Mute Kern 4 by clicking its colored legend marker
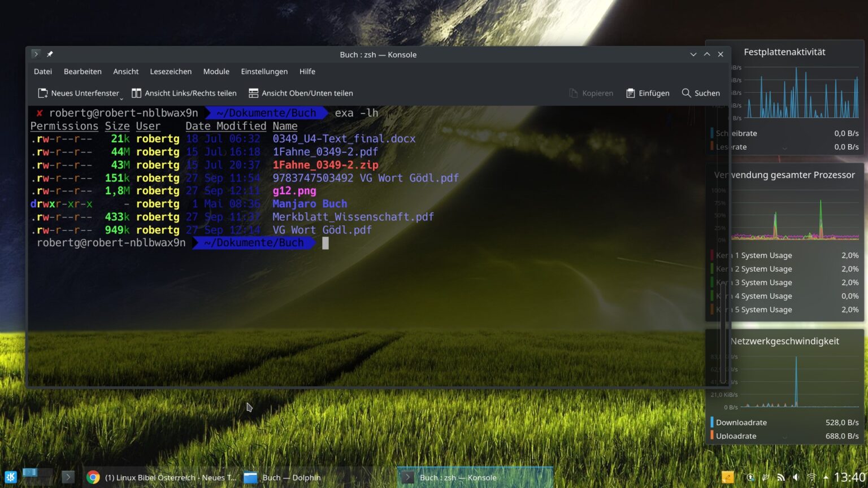 pos(711,296)
